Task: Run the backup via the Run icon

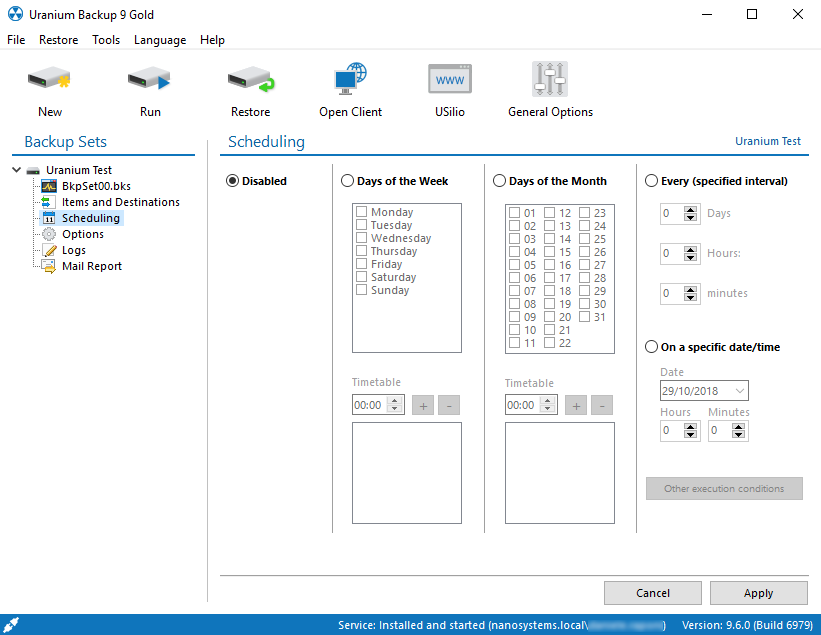Action: 150,80
